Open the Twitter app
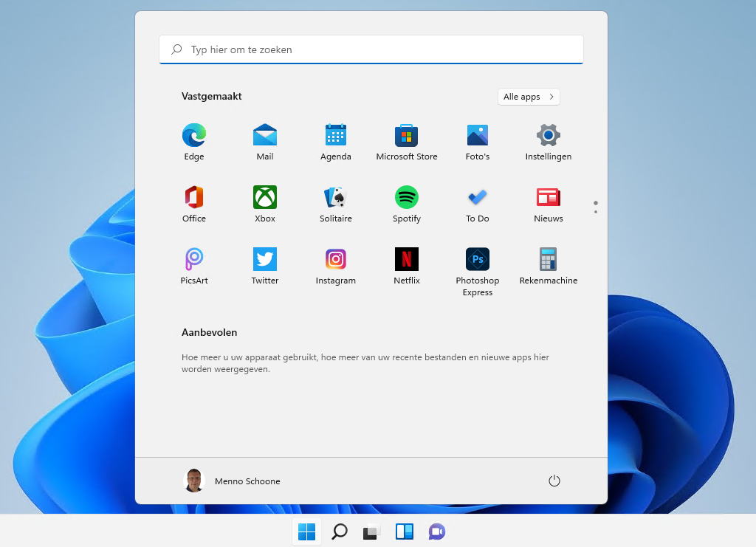This screenshot has width=756, height=547. (265, 266)
